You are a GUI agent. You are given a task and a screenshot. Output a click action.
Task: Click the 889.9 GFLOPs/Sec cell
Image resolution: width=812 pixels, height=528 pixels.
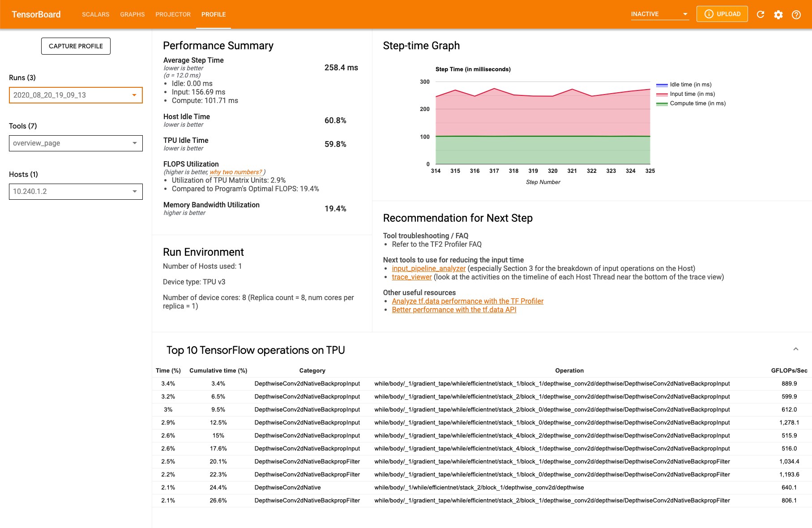point(789,383)
